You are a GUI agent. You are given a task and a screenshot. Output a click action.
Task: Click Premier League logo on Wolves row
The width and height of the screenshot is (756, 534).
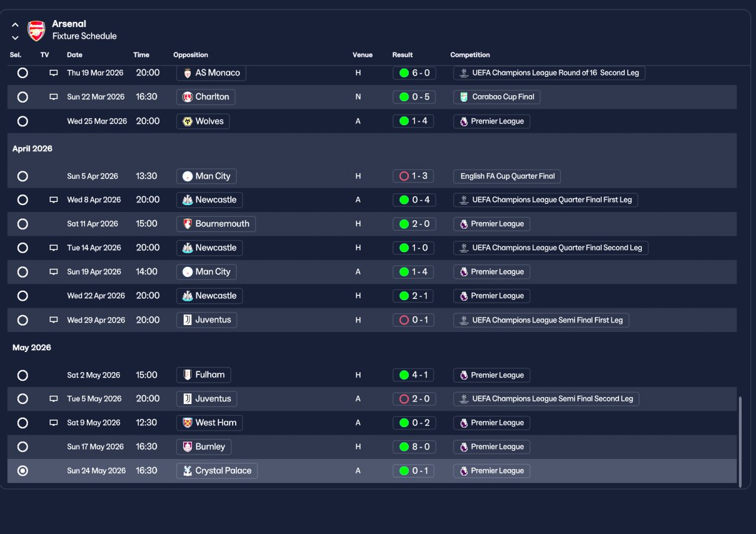[464, 121]
